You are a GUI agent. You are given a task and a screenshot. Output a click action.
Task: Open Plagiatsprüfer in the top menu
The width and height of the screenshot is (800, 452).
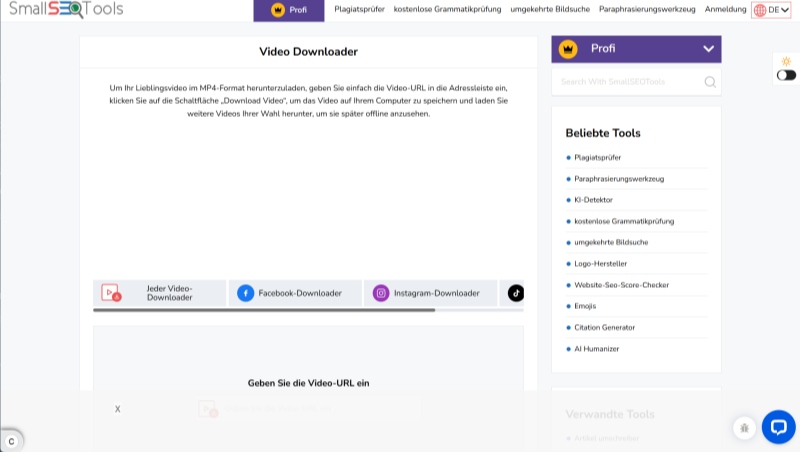pyautogui.click(x=361, y=10)
